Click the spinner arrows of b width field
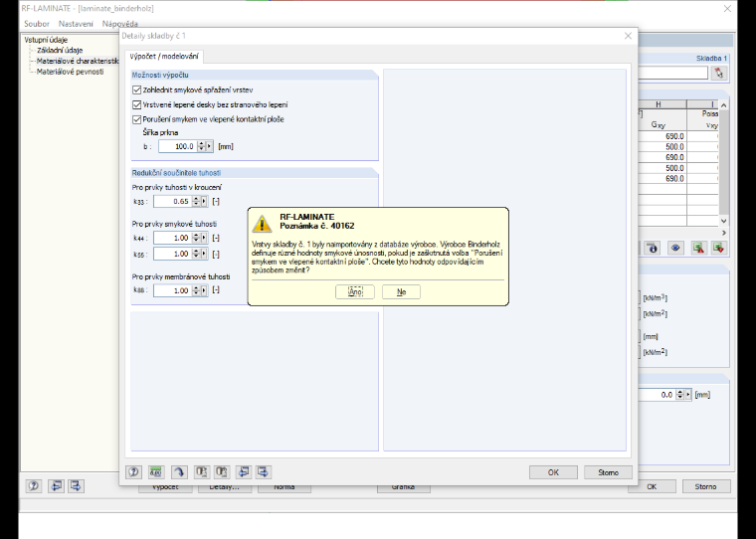The width and height of the screenshot is (756, 539). (x=202, y=146)
